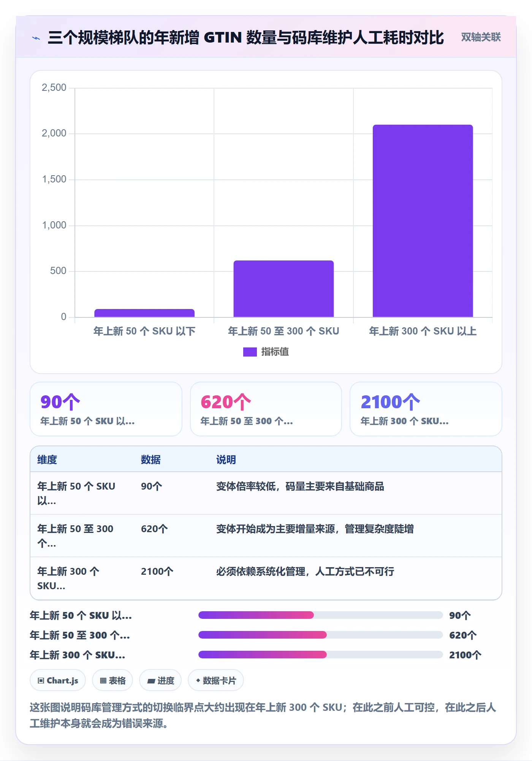Click the chart bar for 年上新 50 个 SKU 以下
The image size is (532, 761).
pyautogui.click(x=144, y=313)
